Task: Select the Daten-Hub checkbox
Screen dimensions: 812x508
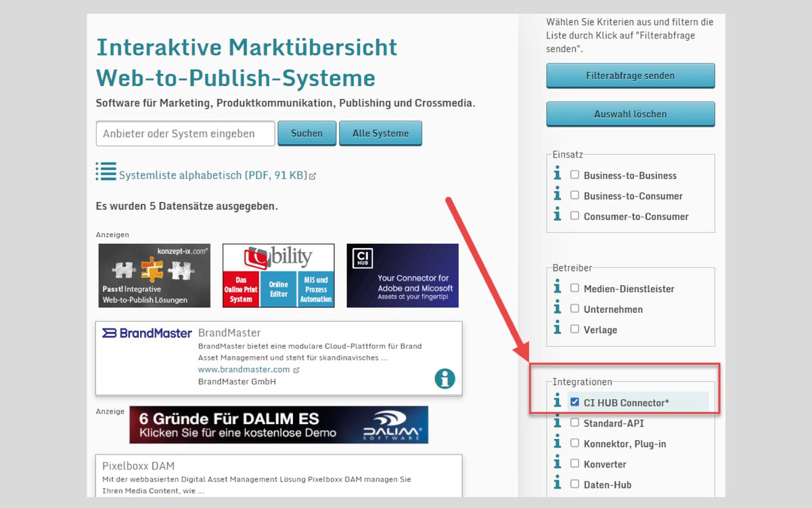Action: pyautogui.click(x=574, y=484)
